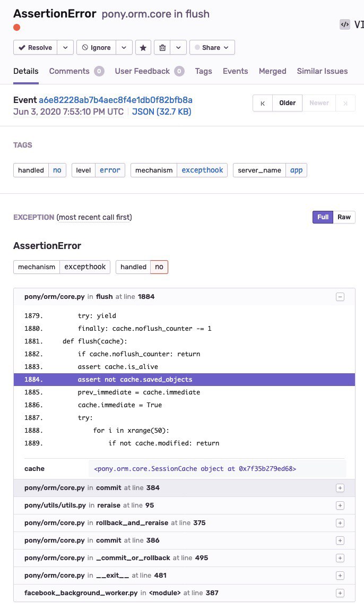
Task: Open the Ignore options dropdown
Action: 124,47
